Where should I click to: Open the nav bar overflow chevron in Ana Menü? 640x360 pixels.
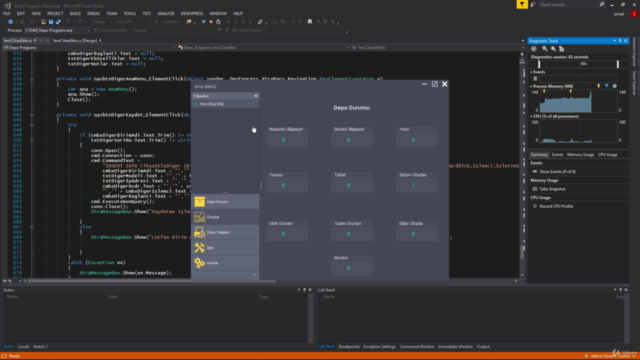254,275
